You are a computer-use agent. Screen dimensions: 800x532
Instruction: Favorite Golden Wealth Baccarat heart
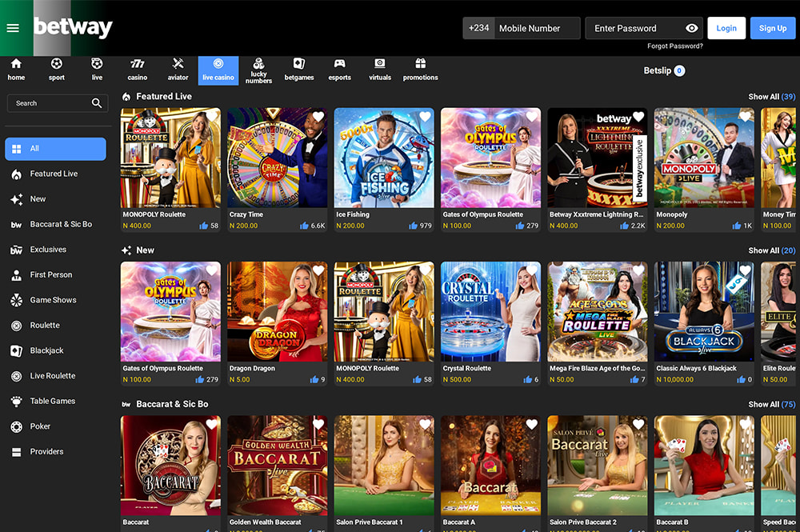point(318,424)
